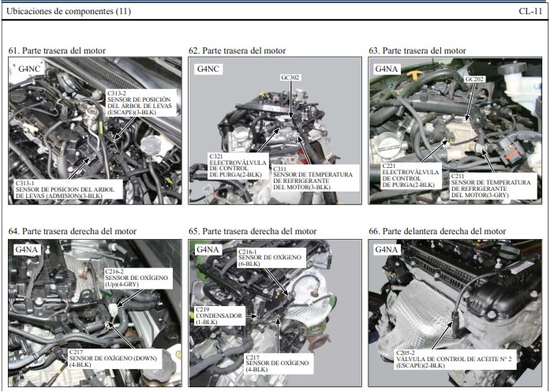
Task: Select the G4NC tag in photo 61
Action: (29, 69)
